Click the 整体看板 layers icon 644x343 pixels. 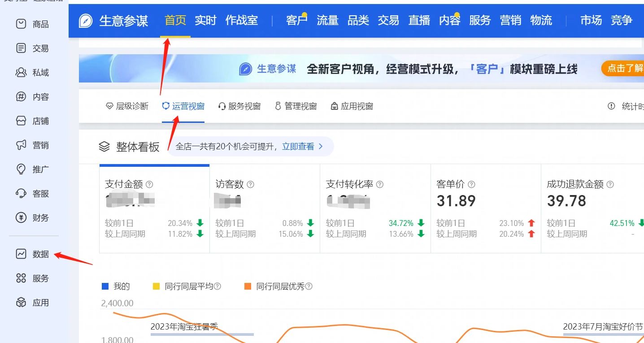104,147
